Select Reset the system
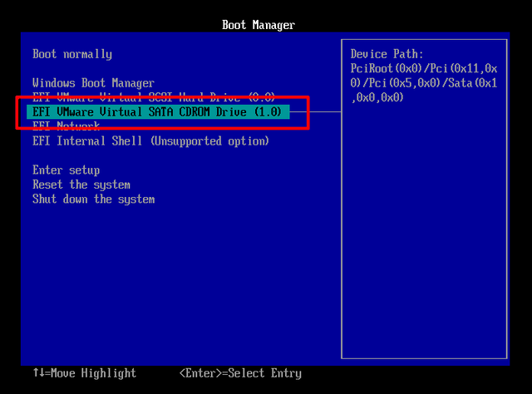 coord(81,185)
